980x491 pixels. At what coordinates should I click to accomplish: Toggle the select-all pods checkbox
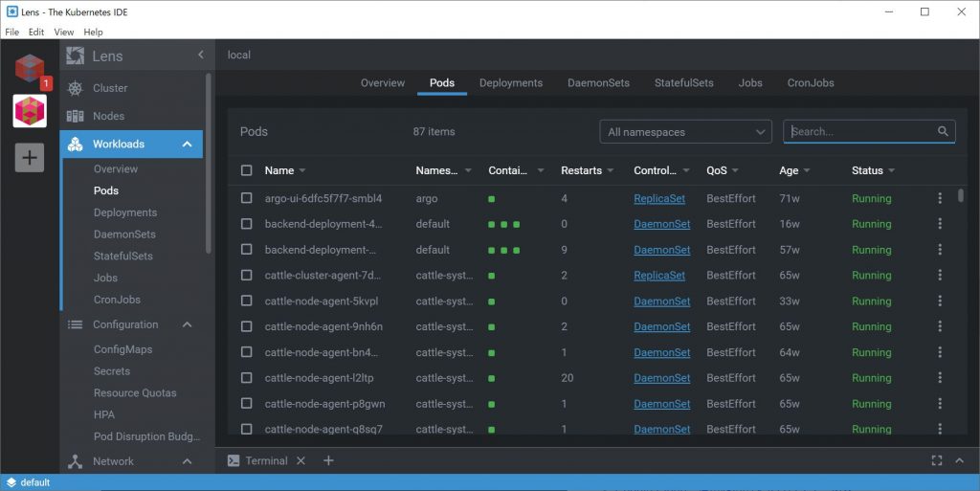(247, 170)
